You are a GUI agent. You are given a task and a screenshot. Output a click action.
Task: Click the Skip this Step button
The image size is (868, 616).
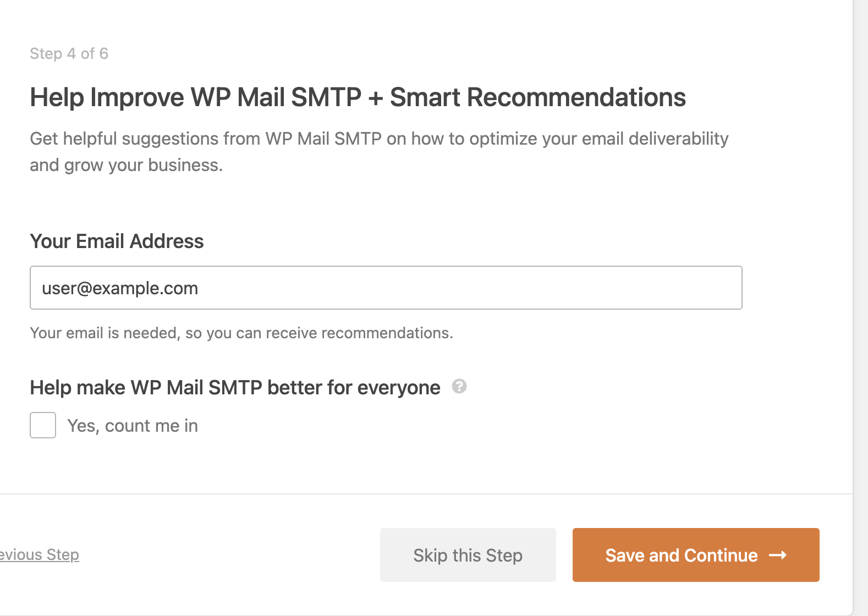coord(468,555)
